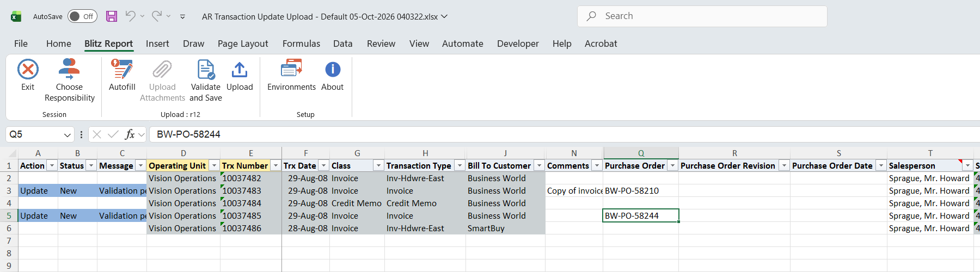Expand the formula bar

(142, 134)
